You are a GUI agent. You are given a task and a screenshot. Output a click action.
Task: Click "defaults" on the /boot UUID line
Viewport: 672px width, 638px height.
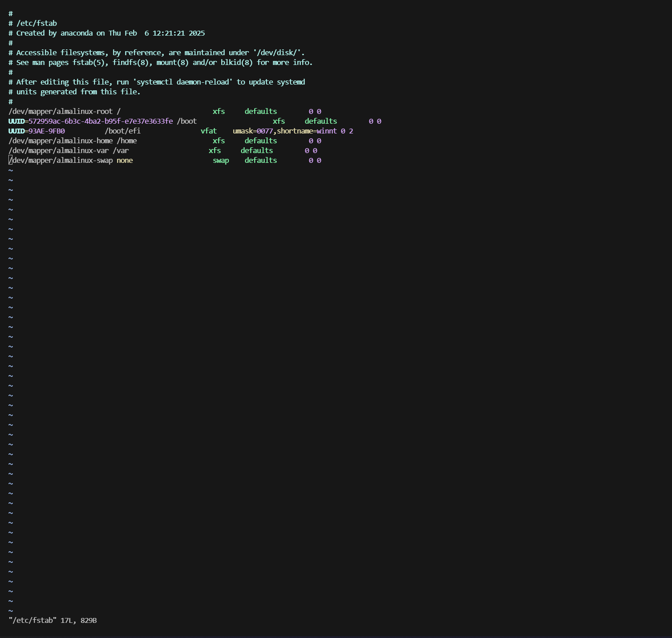(320, 121)
